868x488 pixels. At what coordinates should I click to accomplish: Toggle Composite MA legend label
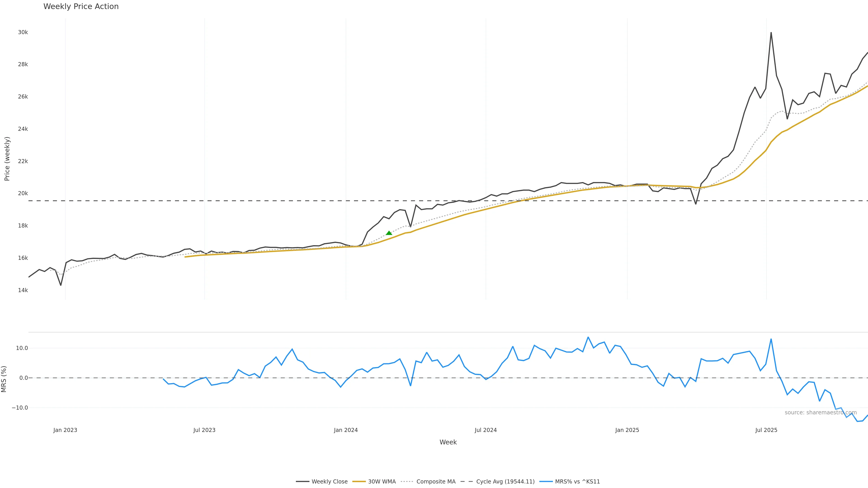[436, 482]
